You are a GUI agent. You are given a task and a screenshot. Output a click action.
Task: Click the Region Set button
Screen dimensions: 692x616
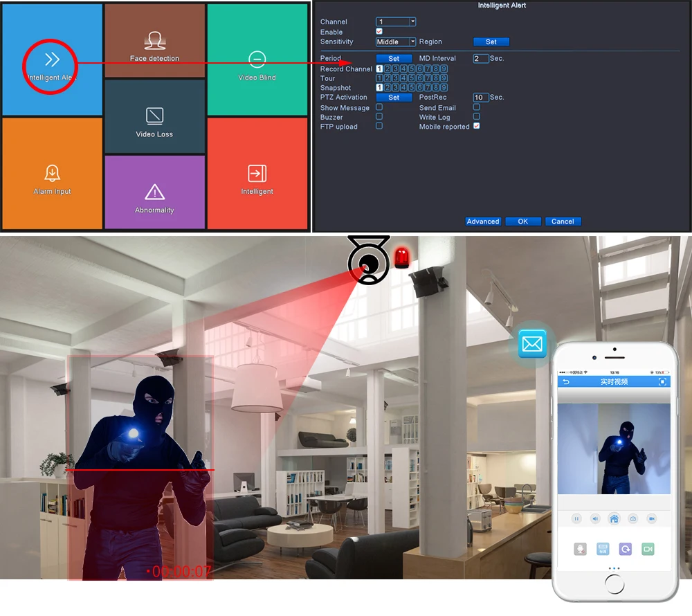(491, 42)
